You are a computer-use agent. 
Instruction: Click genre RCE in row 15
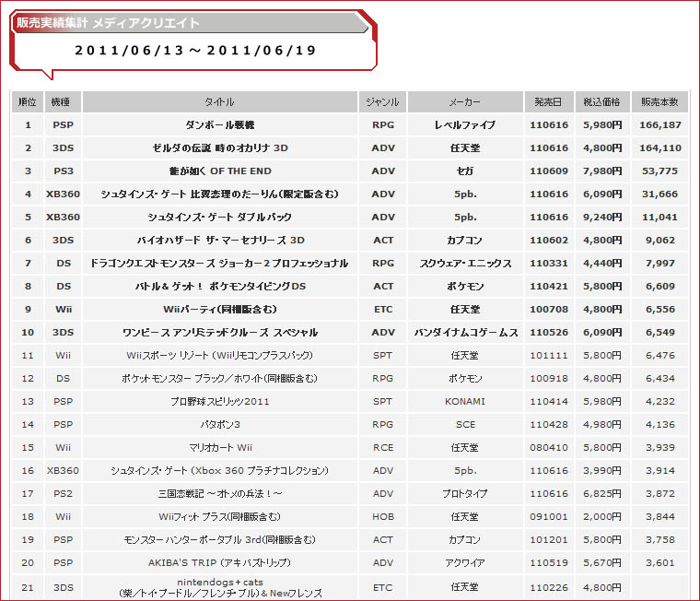[382, 448]
